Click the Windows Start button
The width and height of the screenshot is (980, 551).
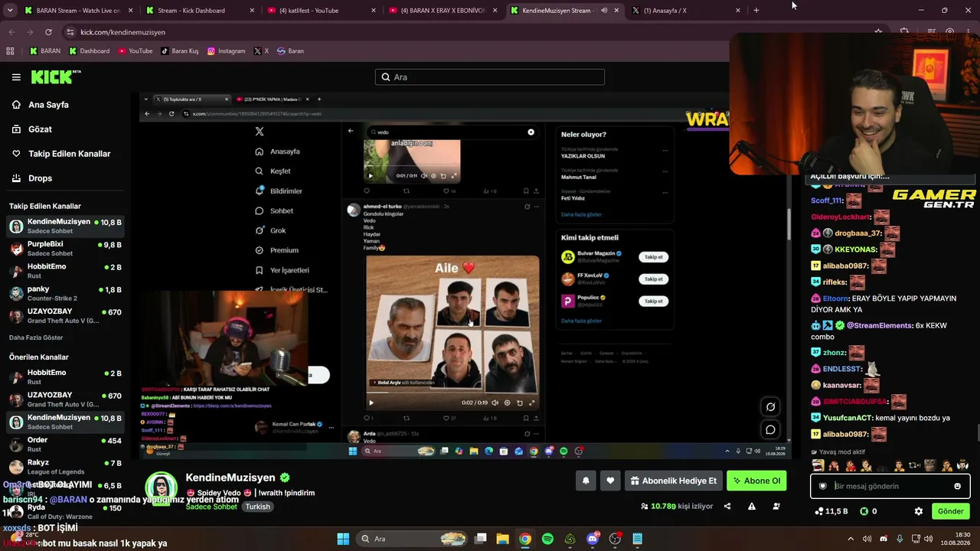(343, 539)
